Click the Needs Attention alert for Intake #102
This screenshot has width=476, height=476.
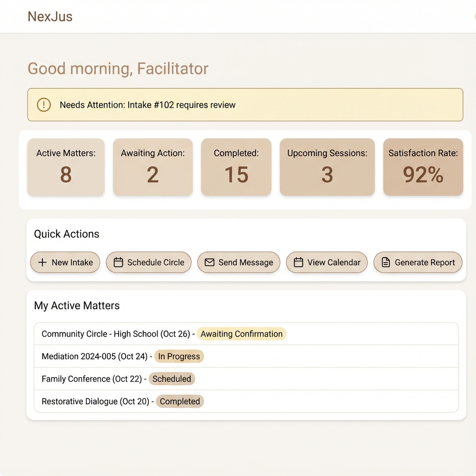(x=245, y=105)
